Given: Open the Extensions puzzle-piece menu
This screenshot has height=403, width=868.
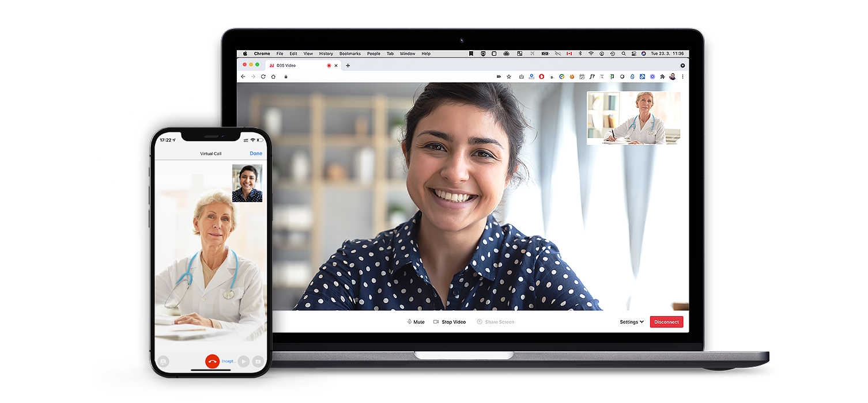Looking at the screenshot, I should (x=662, y=77).
